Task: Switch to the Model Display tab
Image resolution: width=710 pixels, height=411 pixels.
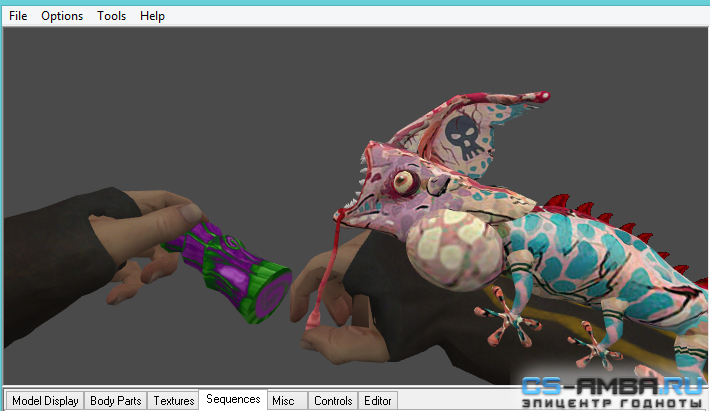Action: coord(45,401)
